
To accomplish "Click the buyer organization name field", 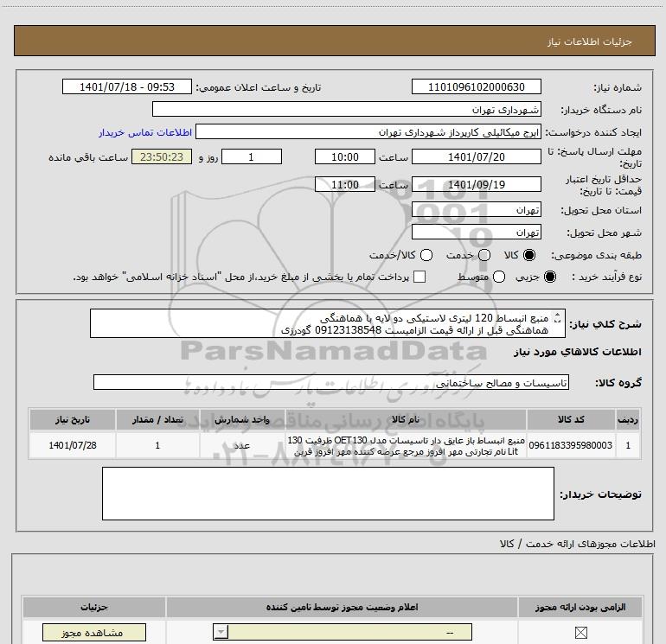I will 347,109.
